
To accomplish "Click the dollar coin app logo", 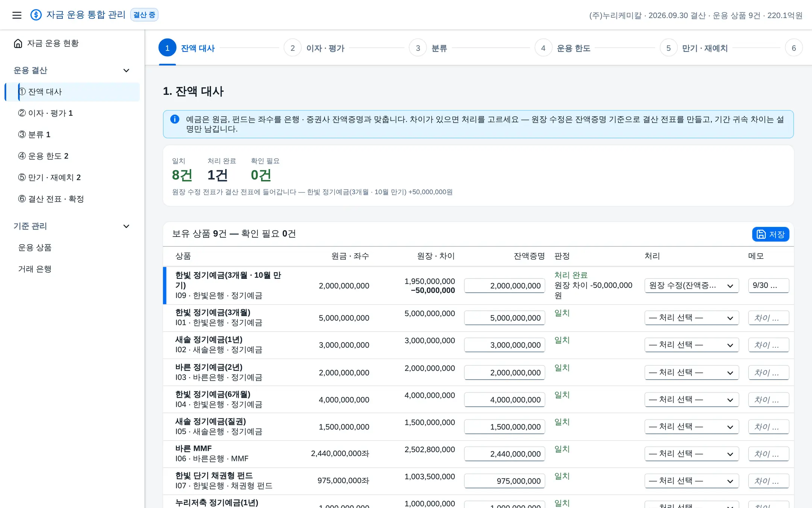I will coord(36,15).
